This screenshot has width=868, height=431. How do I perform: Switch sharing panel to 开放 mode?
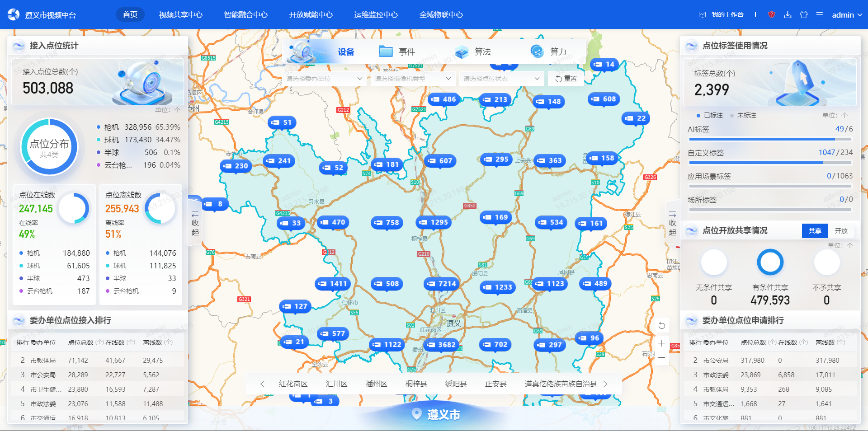pyautogui.click(x=841, y=231)
